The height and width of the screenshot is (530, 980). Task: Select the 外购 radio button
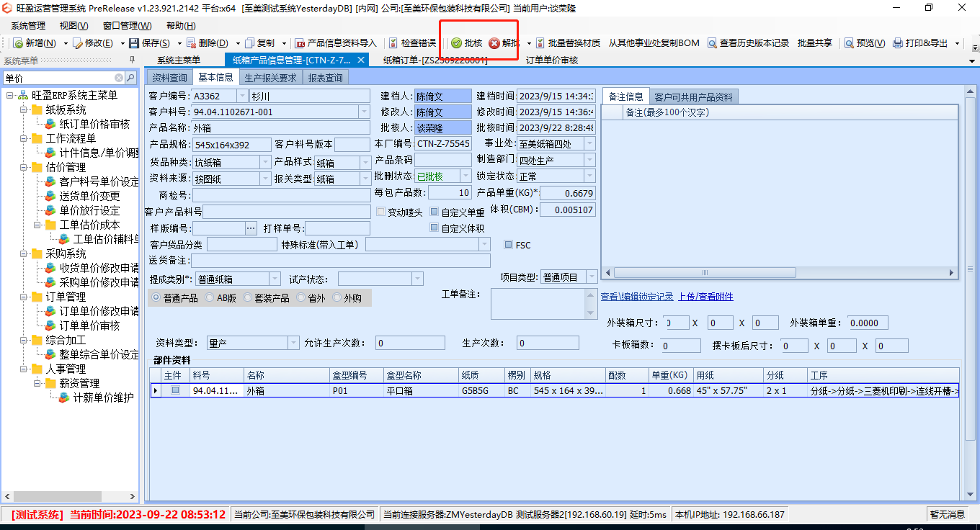(x=337, y=297)
